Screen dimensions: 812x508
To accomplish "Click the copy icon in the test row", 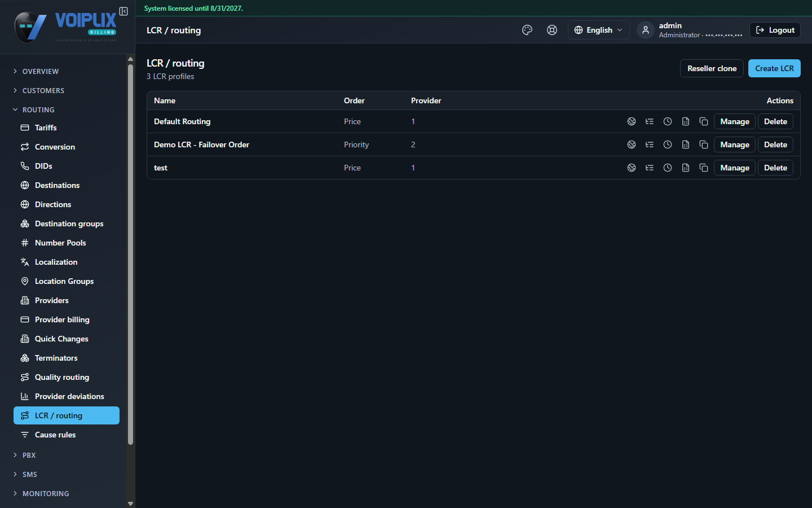I will click(704, 168).
